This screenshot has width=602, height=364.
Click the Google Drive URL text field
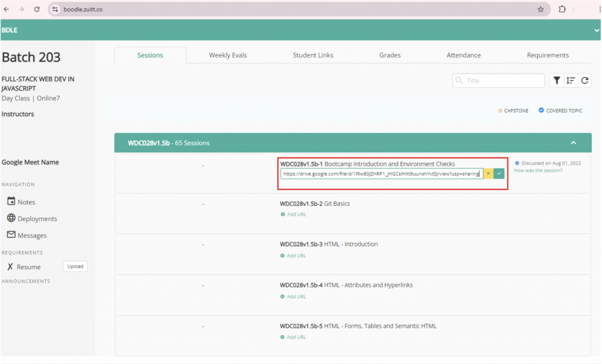click(381, 173)
